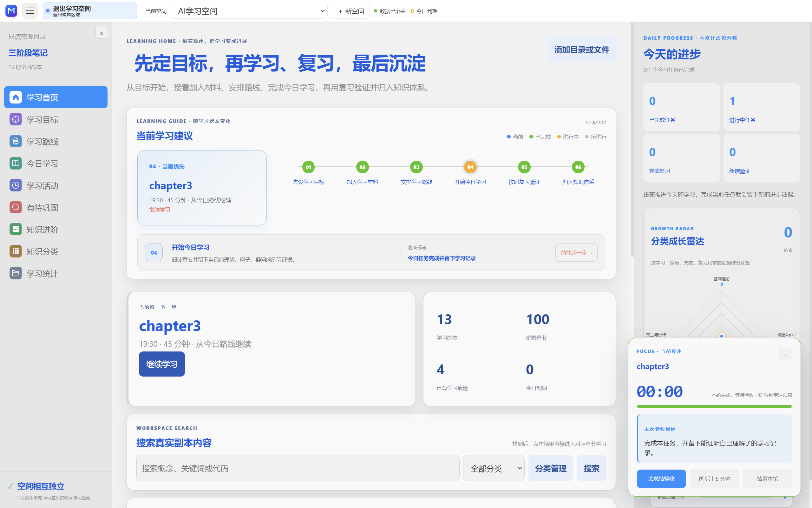This screenshot has height=508, width=812.
Task: Click the 数据已落盘 status indicator
Action: click(x=390, y=11)
